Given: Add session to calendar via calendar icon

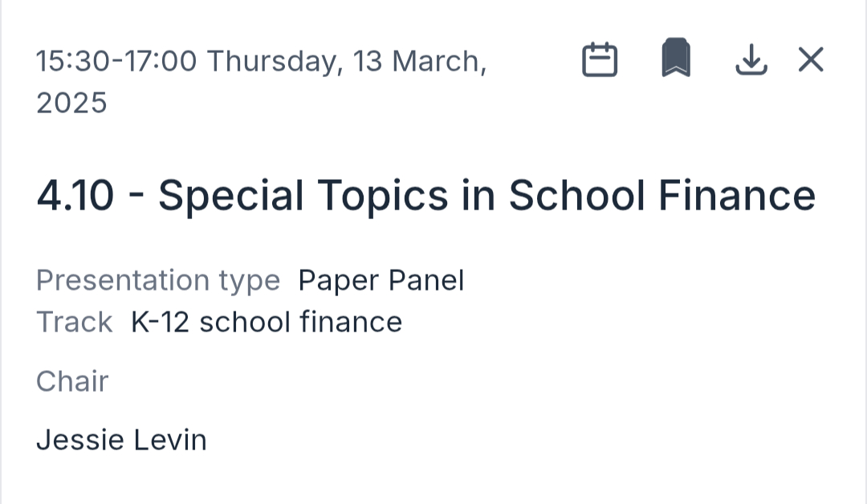Looking at the screenshot, I should pyautogui.click(x=600, y=59).
